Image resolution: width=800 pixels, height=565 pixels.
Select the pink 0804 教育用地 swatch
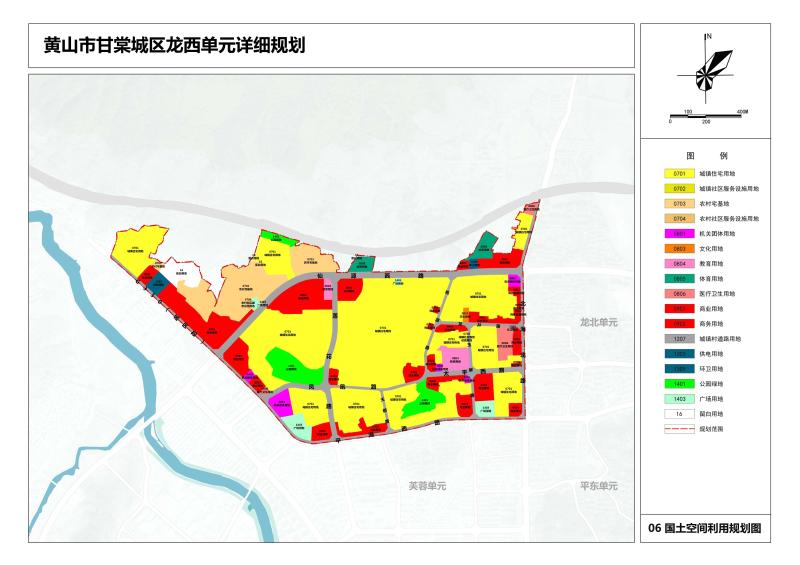[679, 263]
